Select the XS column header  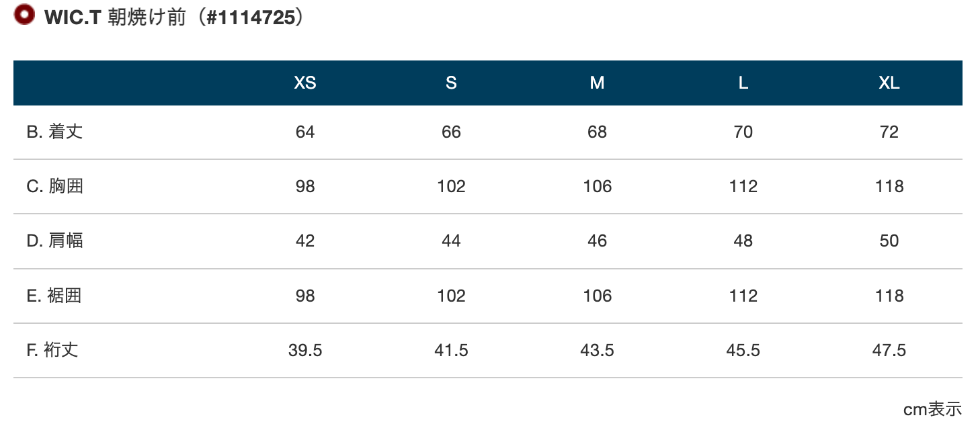305,83
